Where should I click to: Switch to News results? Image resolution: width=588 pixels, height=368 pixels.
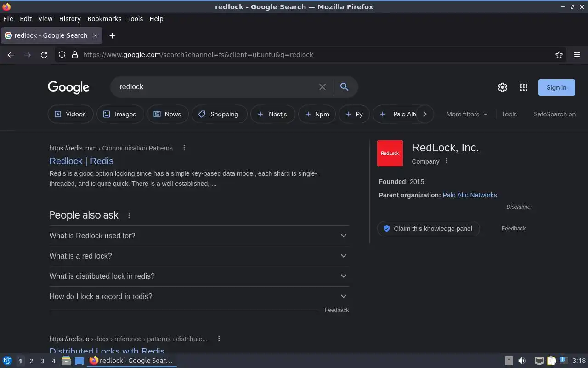[x=168, y=114]
